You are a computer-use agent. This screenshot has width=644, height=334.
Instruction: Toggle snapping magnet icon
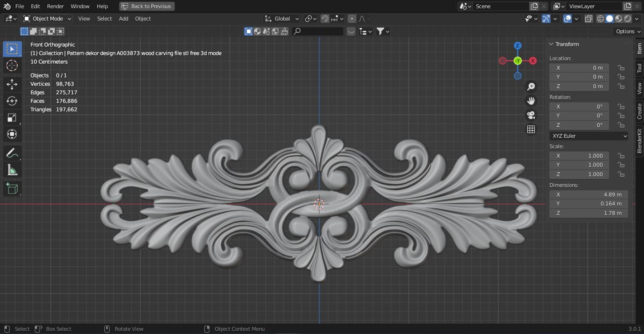[325, 19]
